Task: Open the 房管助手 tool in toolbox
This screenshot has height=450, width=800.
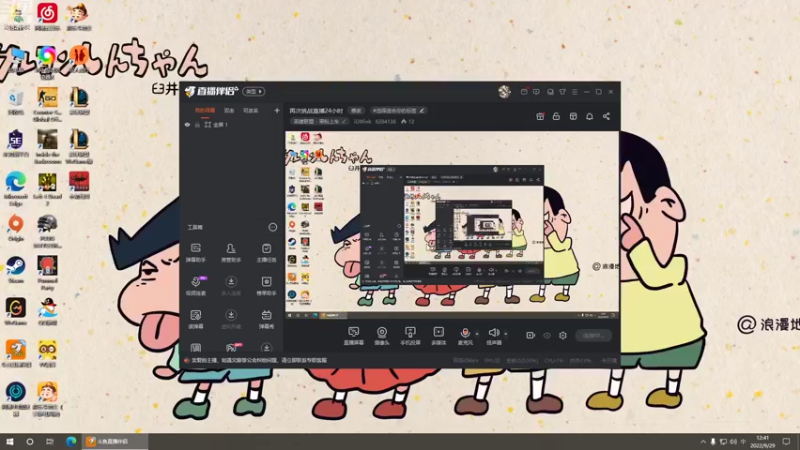Action: [x=231, y=253]
